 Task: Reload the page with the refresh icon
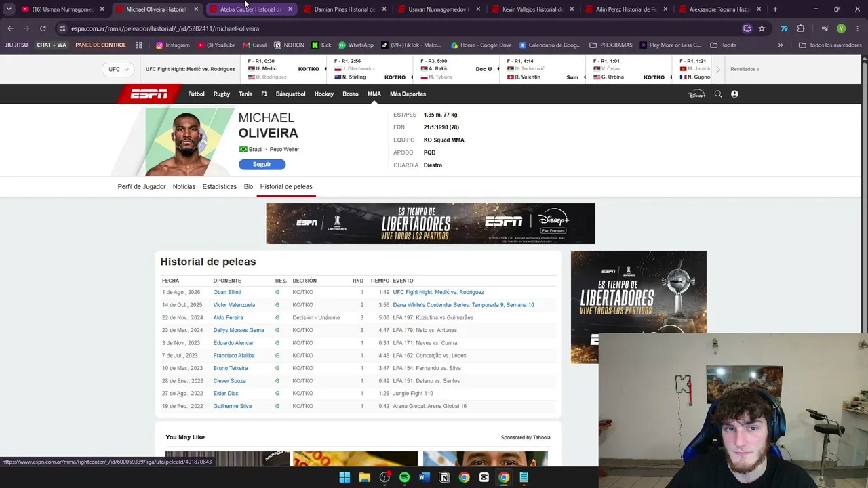tap(43, 28)
